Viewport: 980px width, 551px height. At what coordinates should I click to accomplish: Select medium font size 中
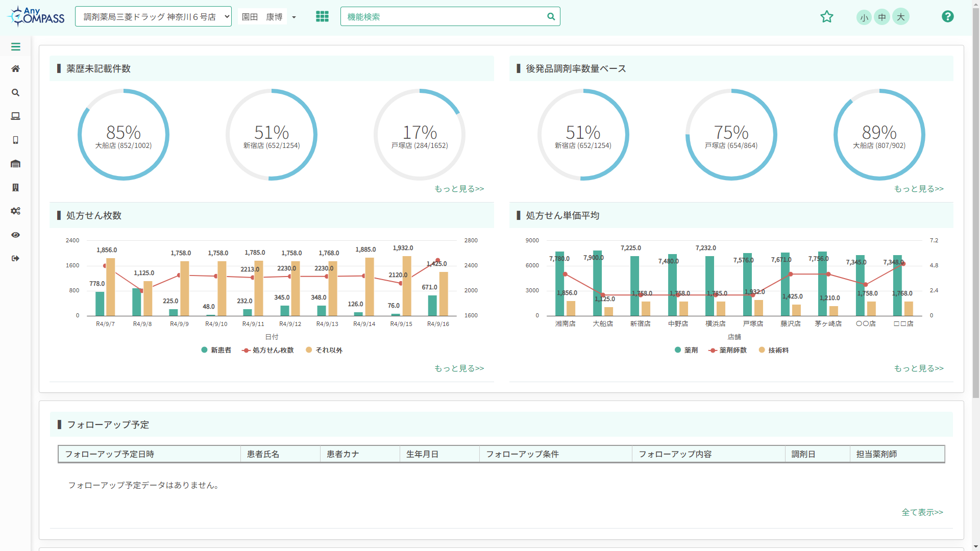pos(882,17)
